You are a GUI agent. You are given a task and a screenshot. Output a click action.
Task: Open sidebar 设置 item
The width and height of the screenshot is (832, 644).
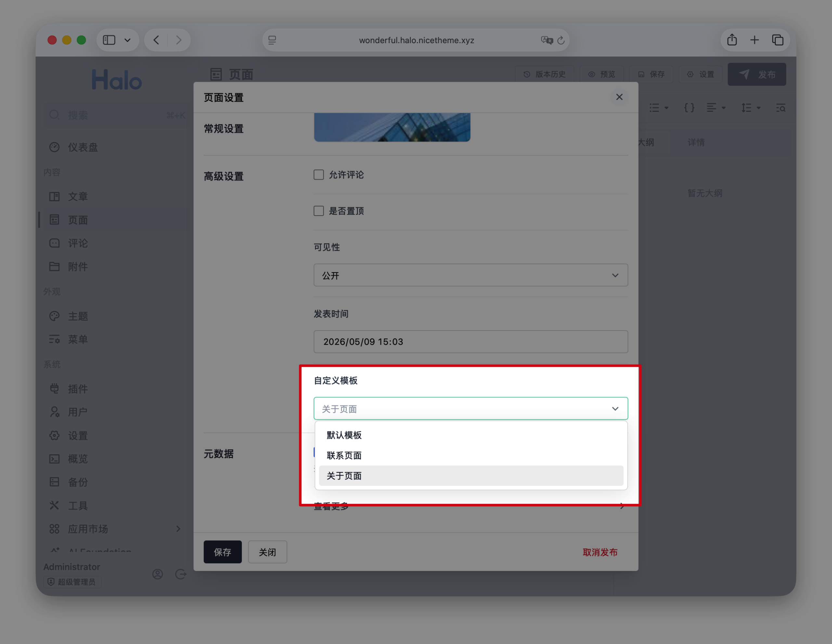click(117, 436)
